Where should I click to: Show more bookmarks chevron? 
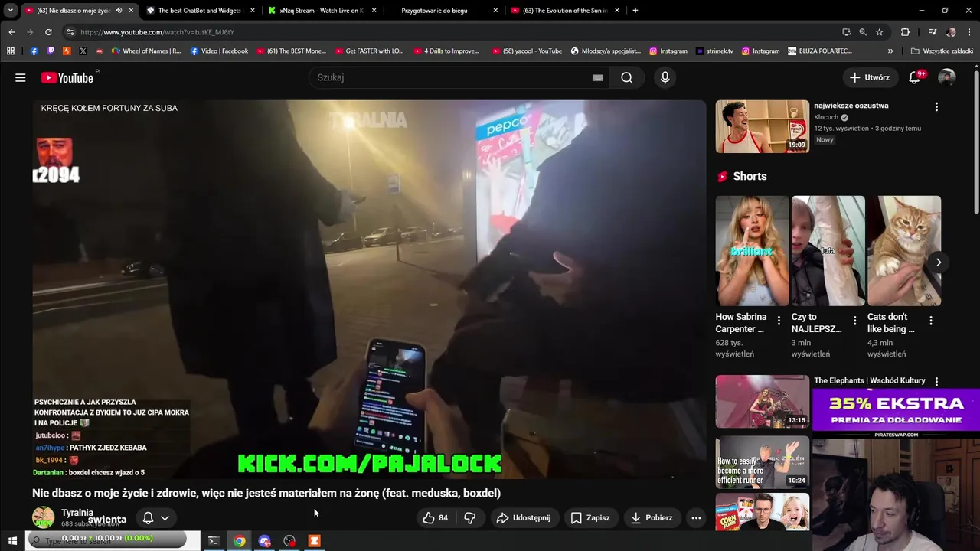[890, 51]
